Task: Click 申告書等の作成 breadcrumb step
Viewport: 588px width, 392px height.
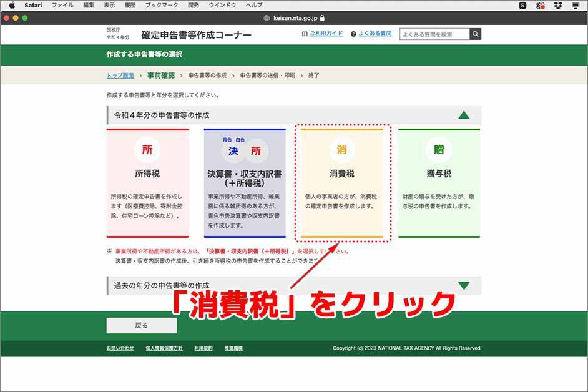Action: (x=207, y=76)
